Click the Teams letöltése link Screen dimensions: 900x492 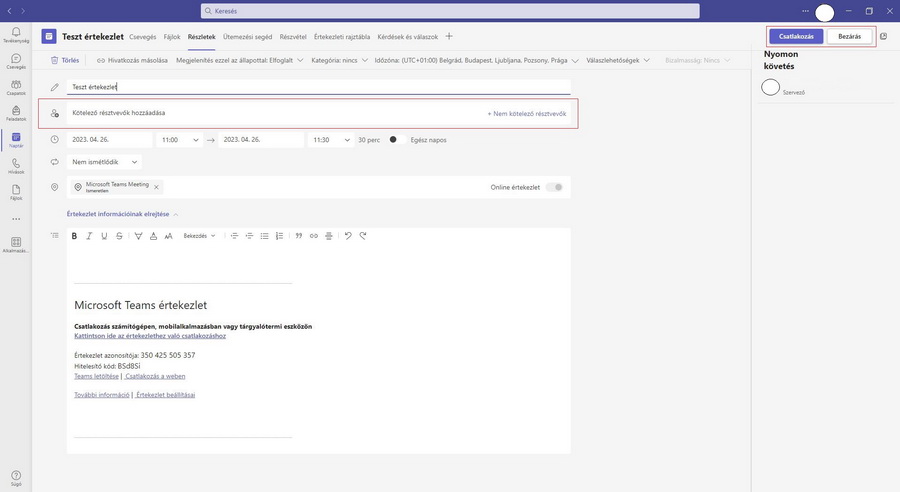(96, 376)
